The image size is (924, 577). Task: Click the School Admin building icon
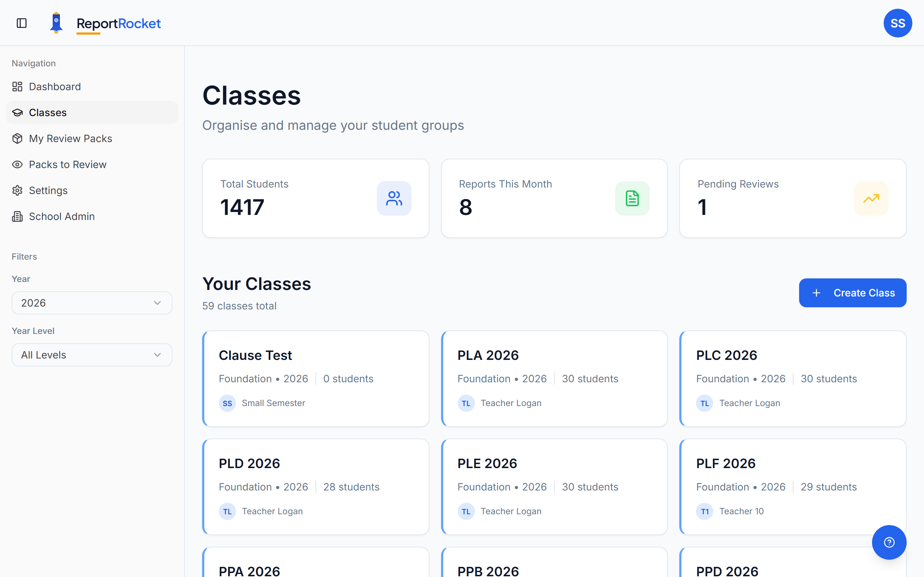tap(17, 216)
